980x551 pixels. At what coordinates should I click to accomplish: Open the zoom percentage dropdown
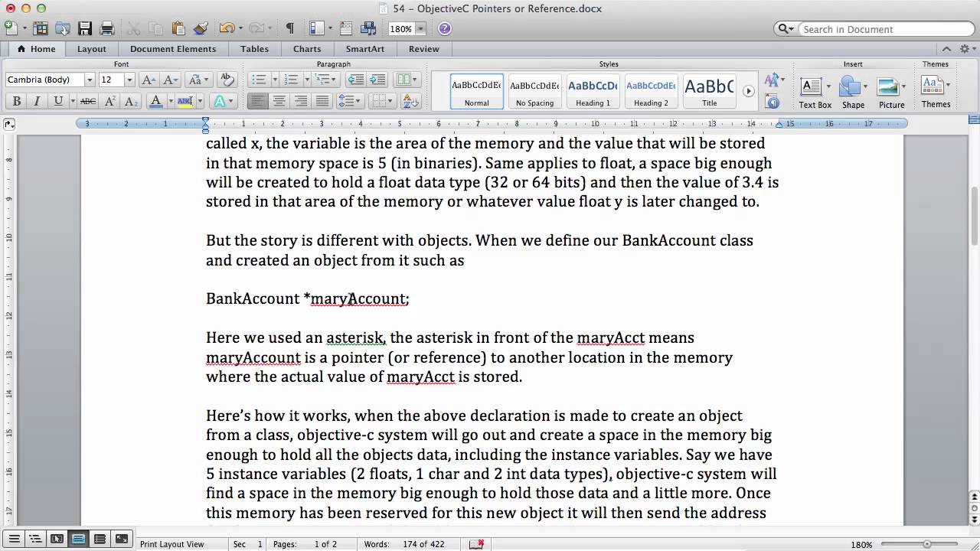tap(420, 29)
